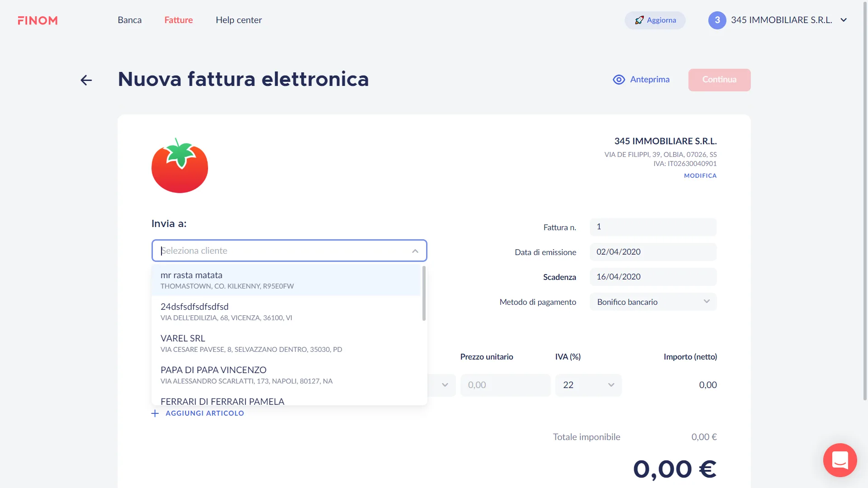This screenshot has height=488, width=868.
Task: Click the Scadenza date field
Action: point(653,277)
